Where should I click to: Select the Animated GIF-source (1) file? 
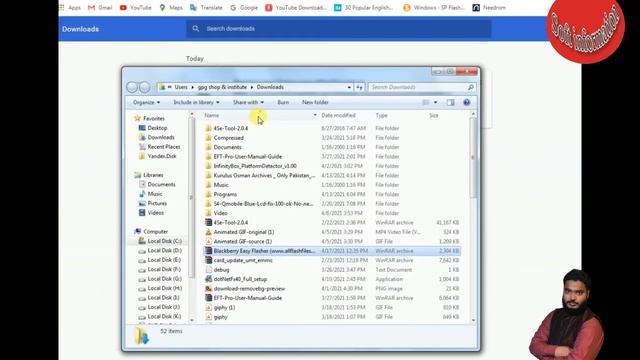[x=242, y=241]
